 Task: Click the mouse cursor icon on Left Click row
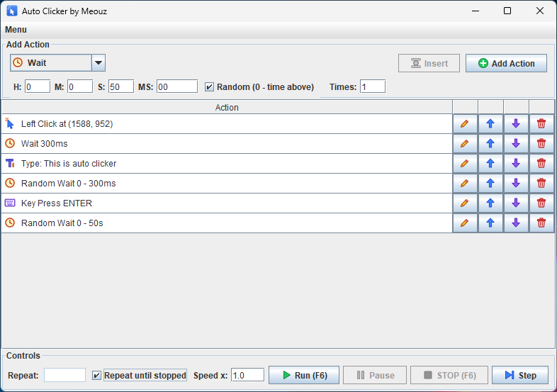(x=10, y=123)
